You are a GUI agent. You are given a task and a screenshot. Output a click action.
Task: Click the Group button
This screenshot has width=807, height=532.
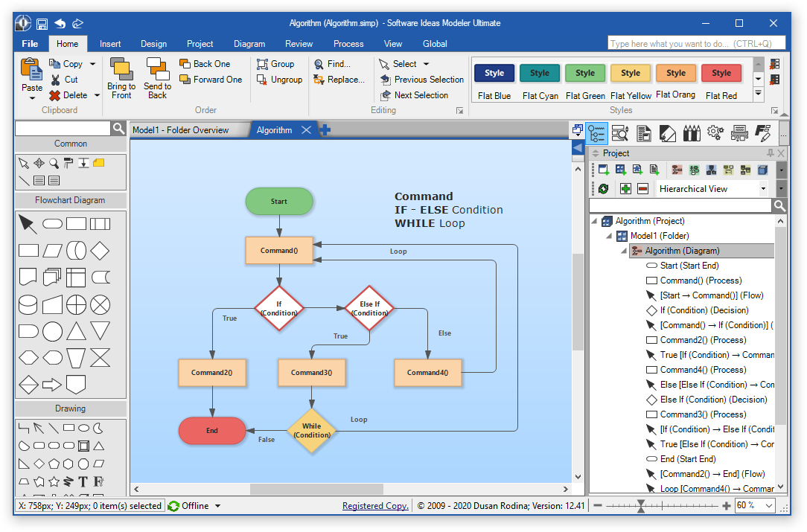click(276, 64)
